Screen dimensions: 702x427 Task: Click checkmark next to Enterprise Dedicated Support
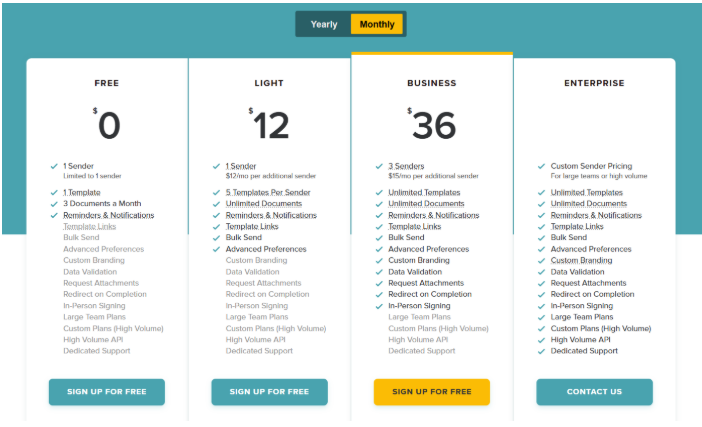coord(541,351)
